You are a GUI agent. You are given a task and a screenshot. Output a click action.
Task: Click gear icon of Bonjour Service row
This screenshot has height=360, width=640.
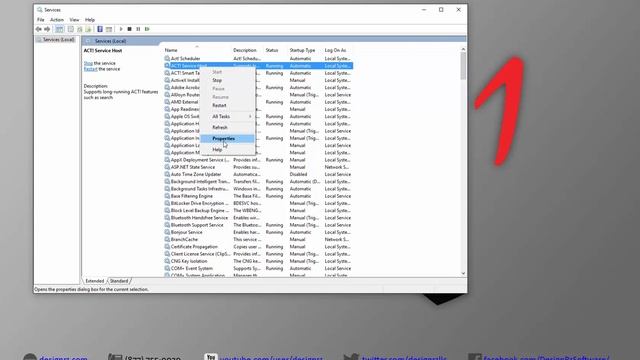click(x=167, y=232)
